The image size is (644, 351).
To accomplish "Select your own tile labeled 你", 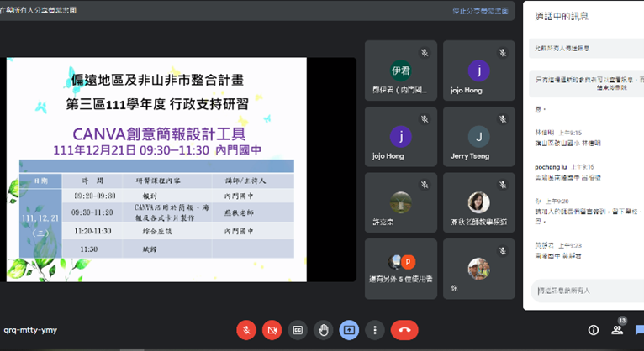I will [479, 269].
